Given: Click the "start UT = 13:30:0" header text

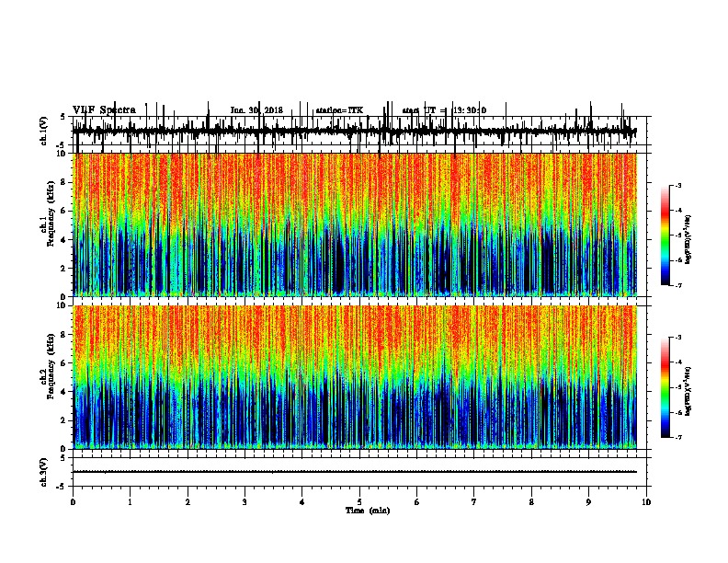Looking at the screenshot, I should pyautogui.click(x=444, y=110).
